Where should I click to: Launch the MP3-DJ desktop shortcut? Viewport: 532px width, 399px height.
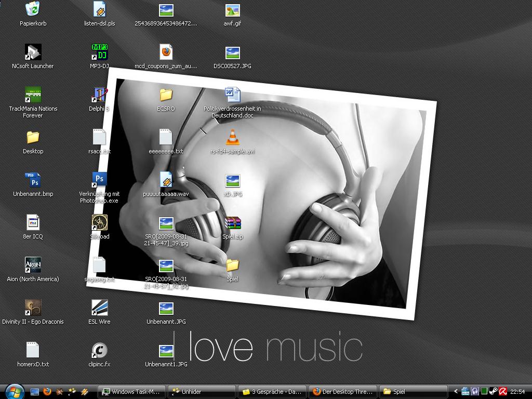click(x=99, y=52)
